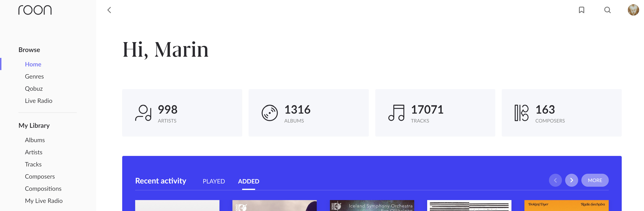Open the bookmarks icon

pos(582,10)
